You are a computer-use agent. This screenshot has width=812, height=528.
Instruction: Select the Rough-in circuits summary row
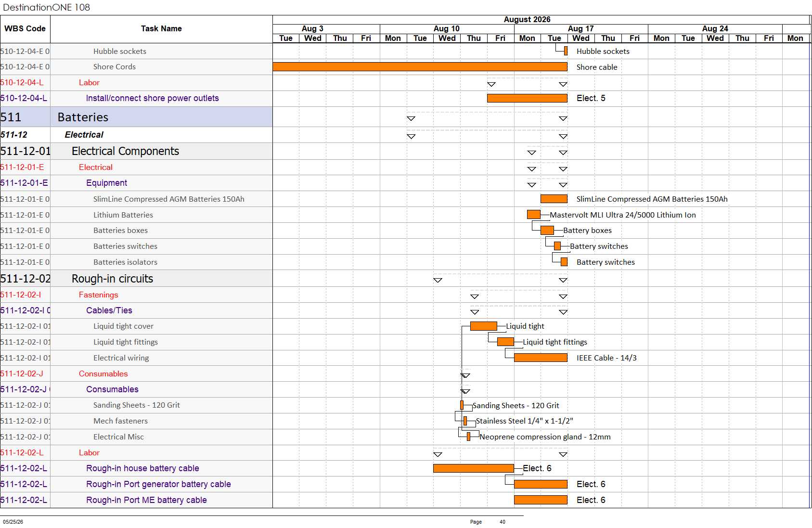point(136,279)
